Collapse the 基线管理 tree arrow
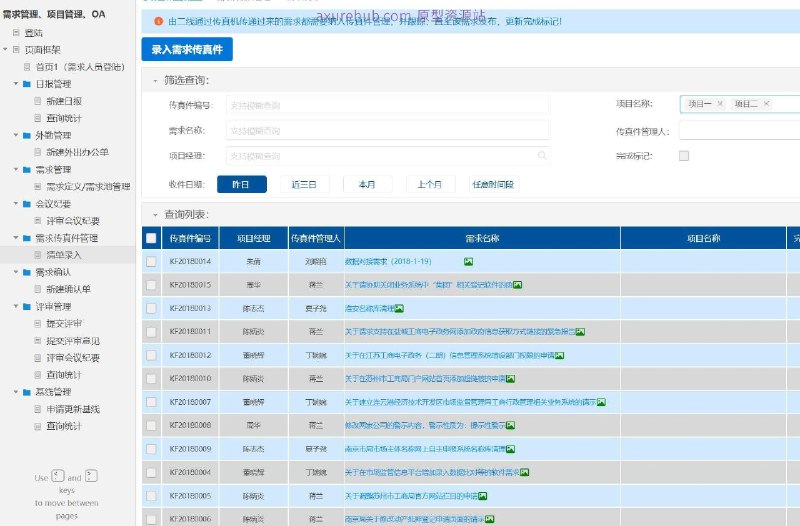 pos(16,392)
